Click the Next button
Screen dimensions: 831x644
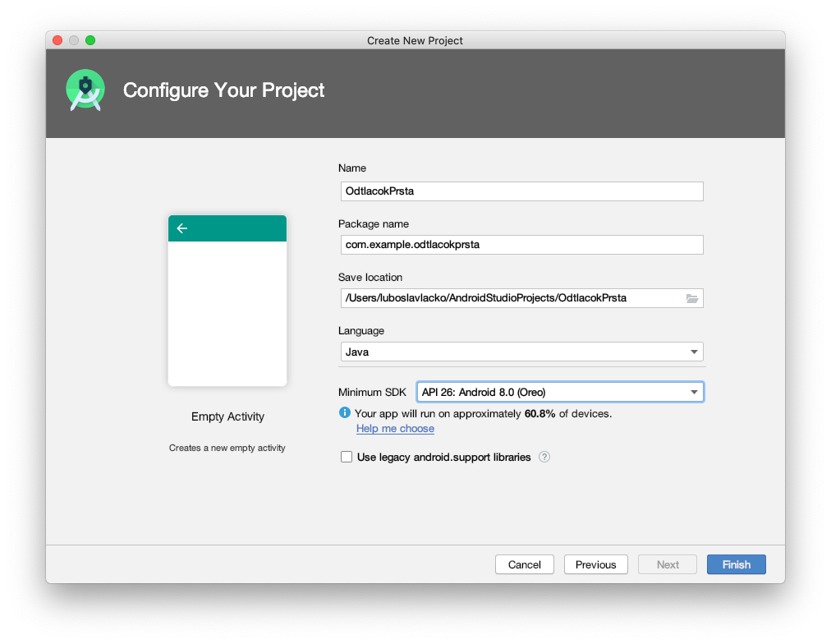click(x=668, y=564)
